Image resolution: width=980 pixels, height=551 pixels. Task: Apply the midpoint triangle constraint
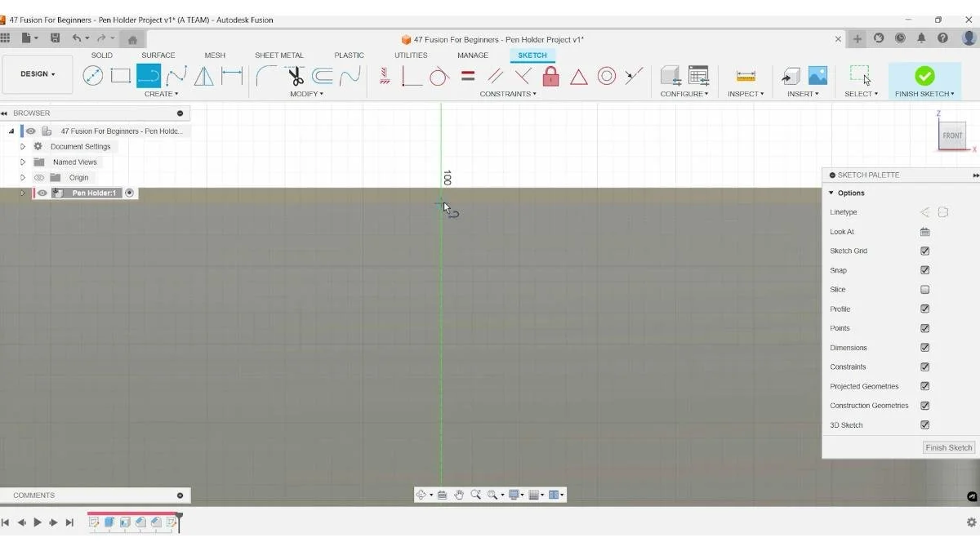pyautogui.click(x=579, y=77)
